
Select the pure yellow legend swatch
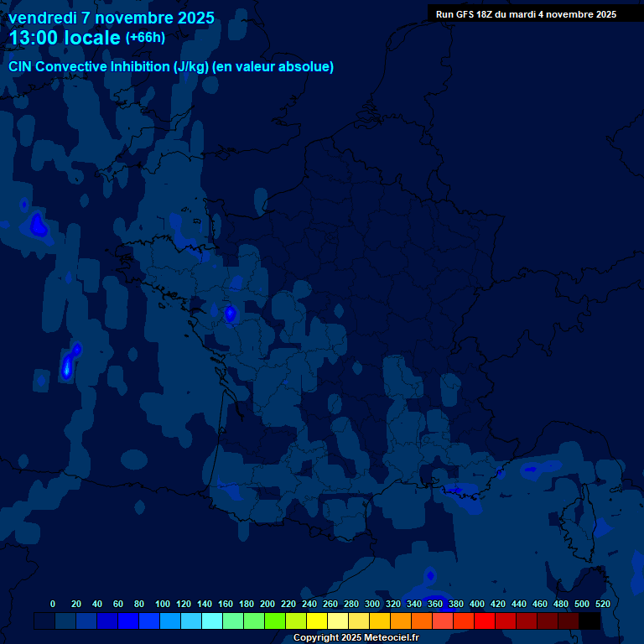coord(317,621)
